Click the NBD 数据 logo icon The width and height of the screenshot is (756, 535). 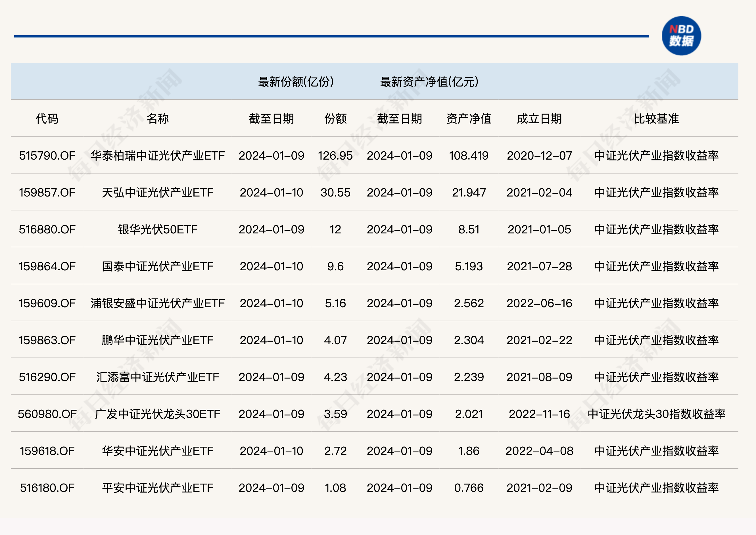[x=681, y=35]
